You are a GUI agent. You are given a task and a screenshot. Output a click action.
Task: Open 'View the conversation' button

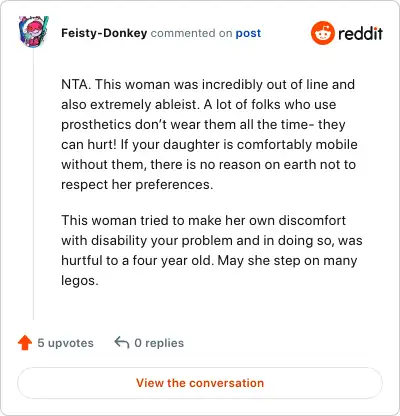coord(200,383)
